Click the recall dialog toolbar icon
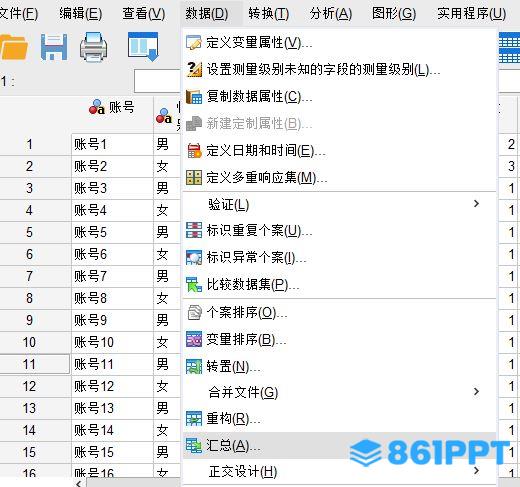Image resolution: width=520 pixels, height=487 pixels. click(x=143, y=47)
